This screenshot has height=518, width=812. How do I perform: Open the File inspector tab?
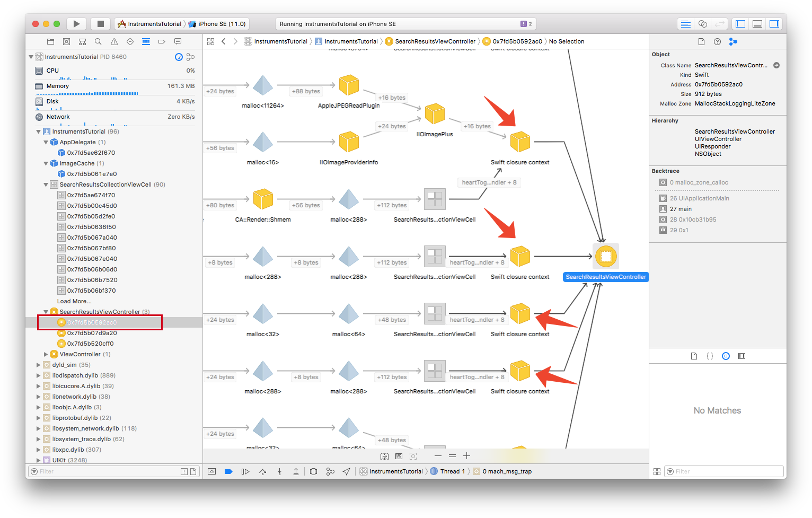click(701, 41)
